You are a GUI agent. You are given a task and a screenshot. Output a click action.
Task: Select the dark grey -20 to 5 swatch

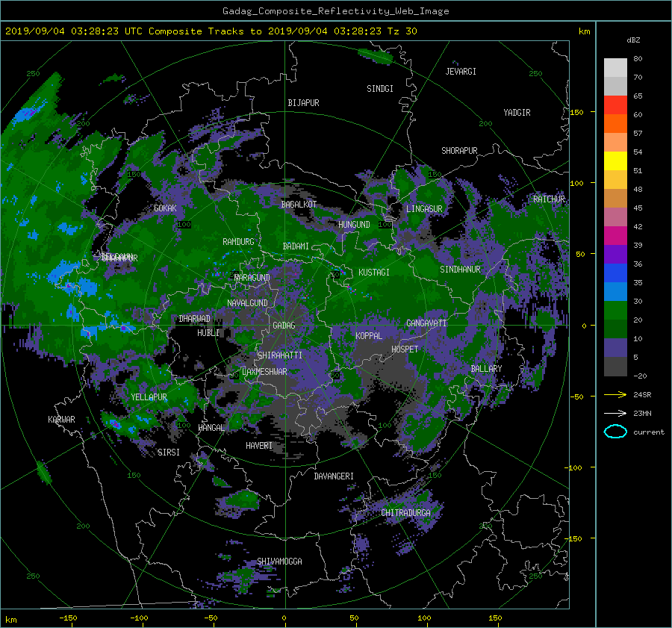(615, 367)
